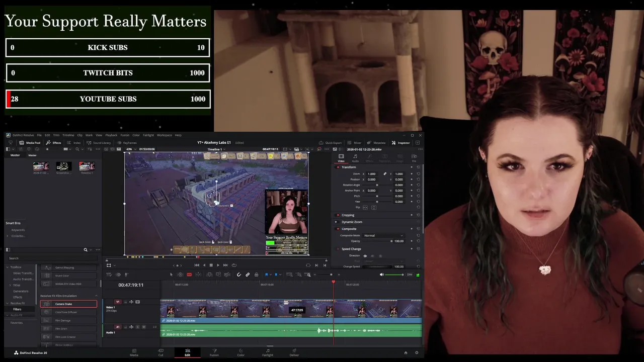Screen dimensions: 644x362
Task: Select the Camera Shake effect
Action: click(x=68, y=304)
